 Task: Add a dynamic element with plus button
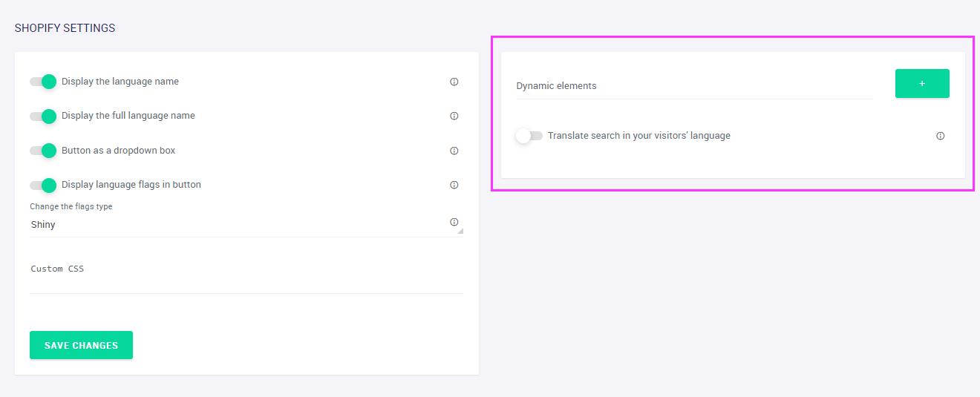(x=922, y=84)
